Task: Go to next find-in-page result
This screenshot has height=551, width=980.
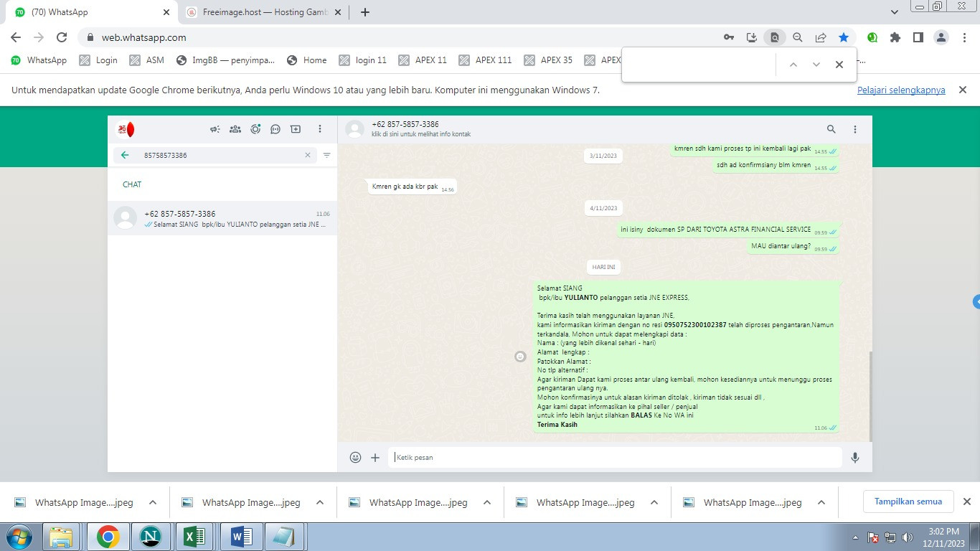Action: click(x=816, y=65)
